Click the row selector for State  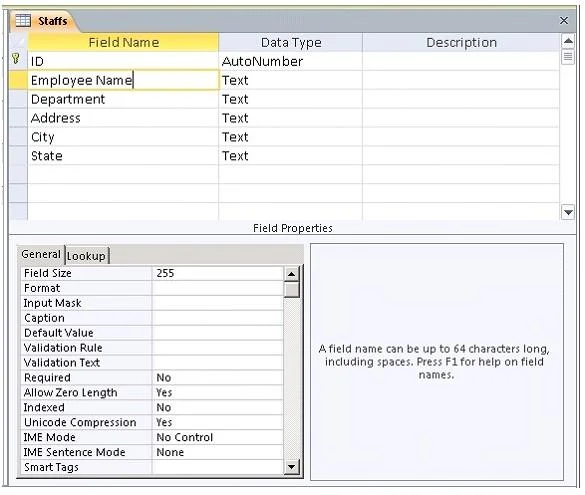[18, 156]
